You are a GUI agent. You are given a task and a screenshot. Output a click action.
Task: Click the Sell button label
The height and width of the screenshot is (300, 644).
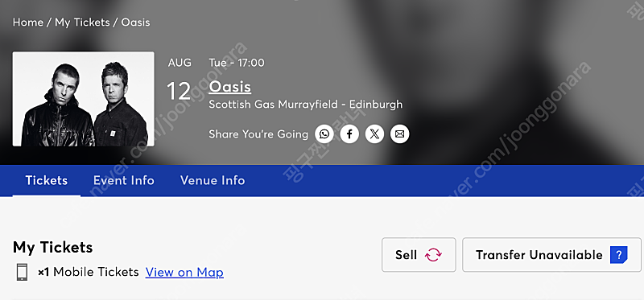pos(407,255)
